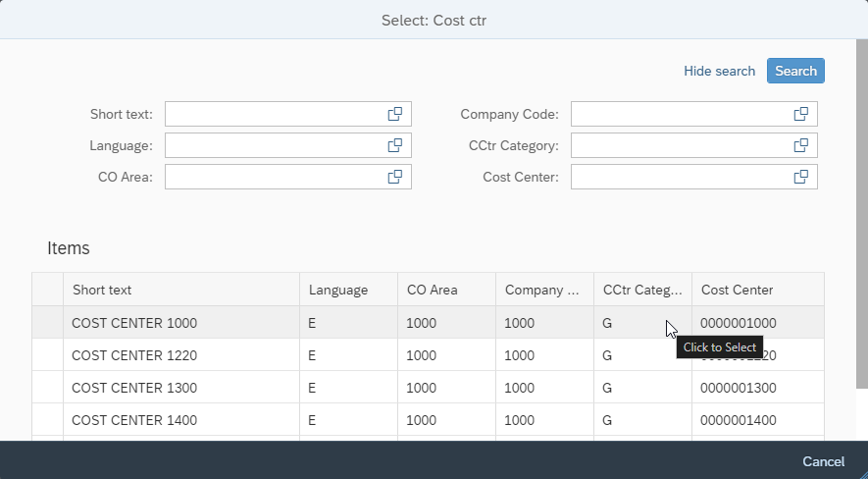
Task: Open the CO Area column header menu
Action: pyautogui.click(x=445, y=290)
